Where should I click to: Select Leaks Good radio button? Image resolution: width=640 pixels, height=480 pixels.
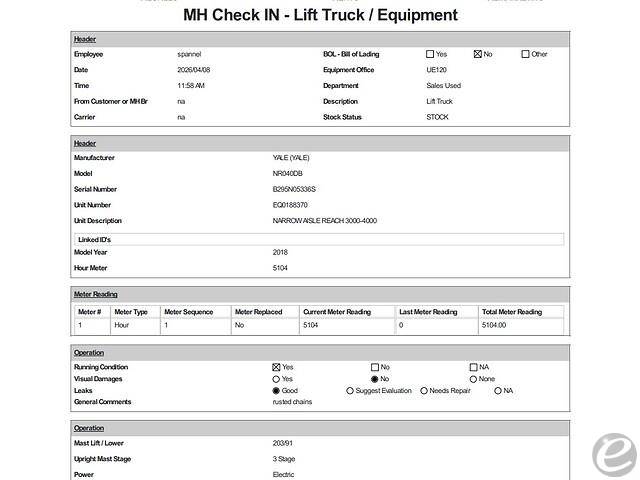276,391
